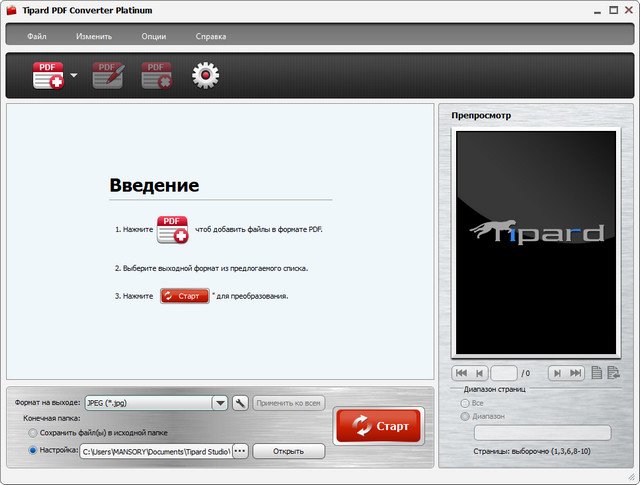Click the page export icon beside preview controls
640x485 pixels.
(613, 372)
